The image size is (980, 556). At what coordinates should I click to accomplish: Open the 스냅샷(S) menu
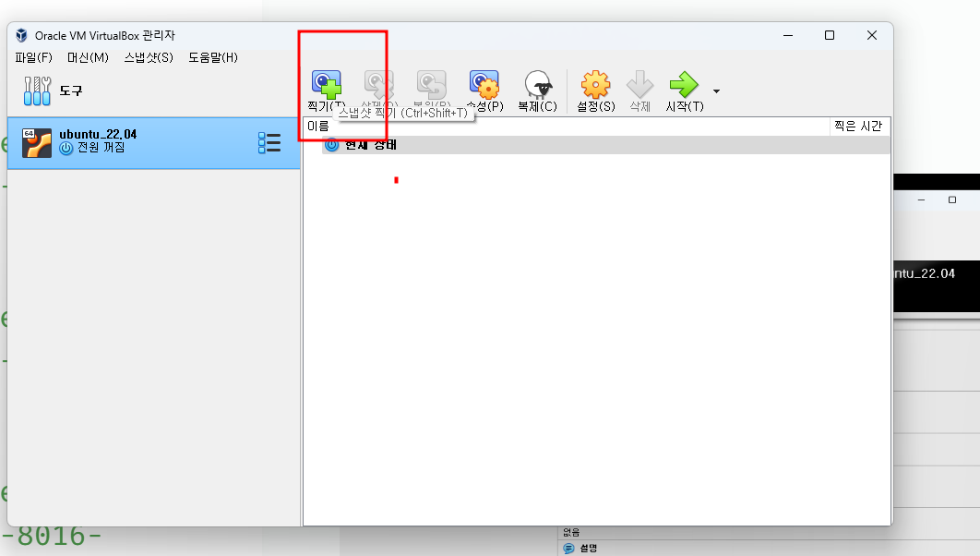point(149,57)
